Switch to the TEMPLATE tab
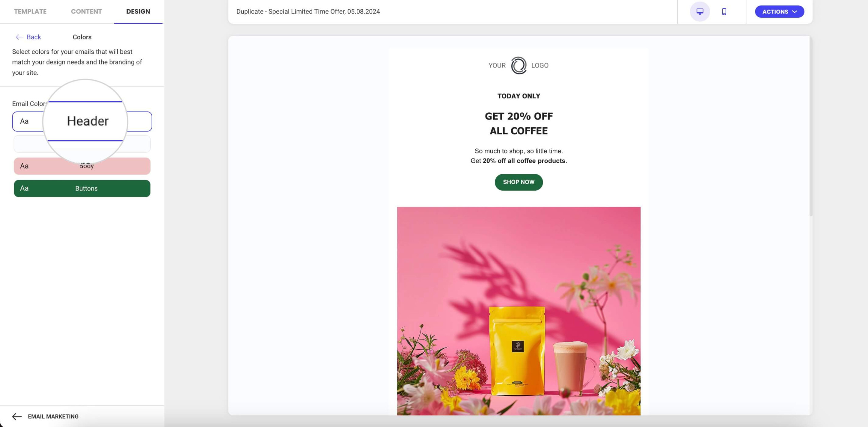Image resolution: width=868 pixels, height=427 pixels. tap(29, 12)
